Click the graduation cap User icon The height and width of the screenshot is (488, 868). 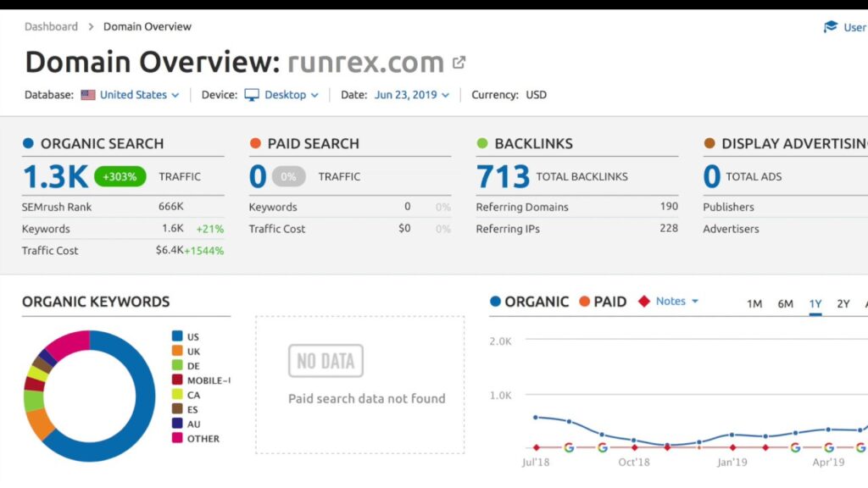click(x=831, y=26)
